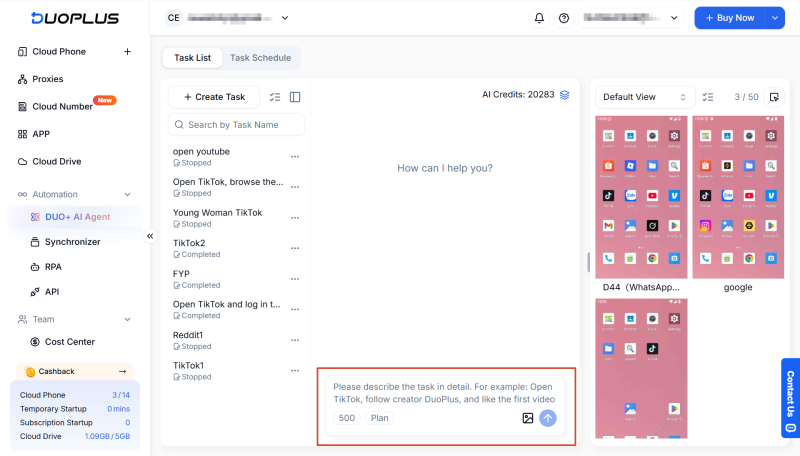The width and height of the screenshot is (800, 456).
Task: Collapse sidebar with double chevron
Action: click(150, 236)
